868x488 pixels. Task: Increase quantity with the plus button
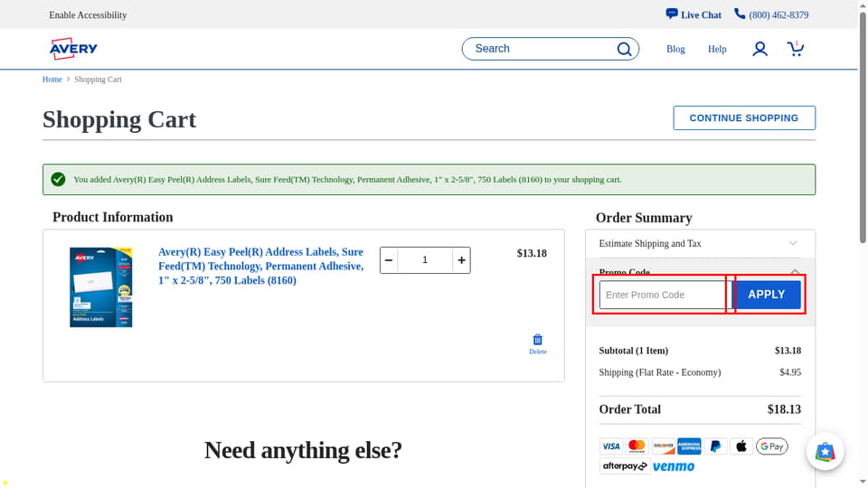pyautogui.click(x=461, y=260)
